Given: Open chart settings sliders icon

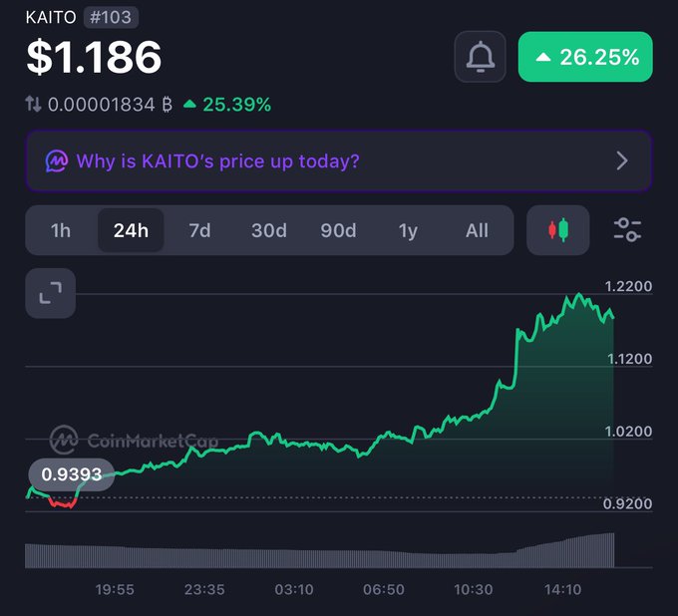Looking at the screenshot, I should click(627, 230).
